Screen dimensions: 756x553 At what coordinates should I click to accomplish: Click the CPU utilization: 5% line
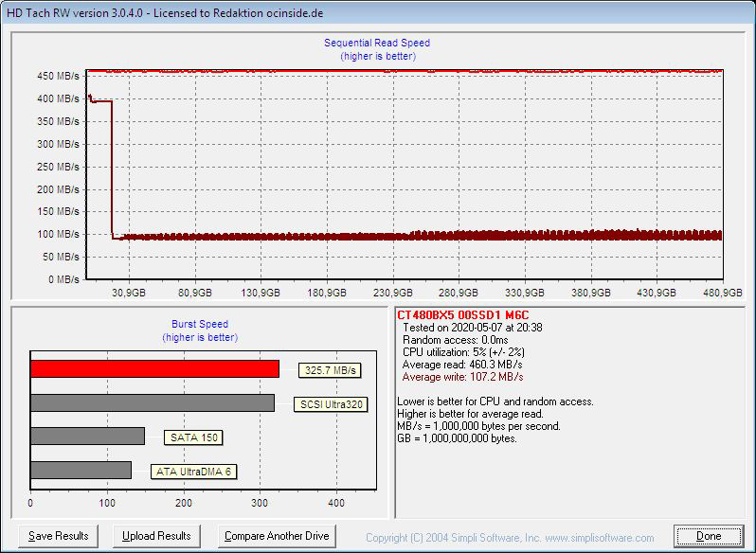point(463,352)
